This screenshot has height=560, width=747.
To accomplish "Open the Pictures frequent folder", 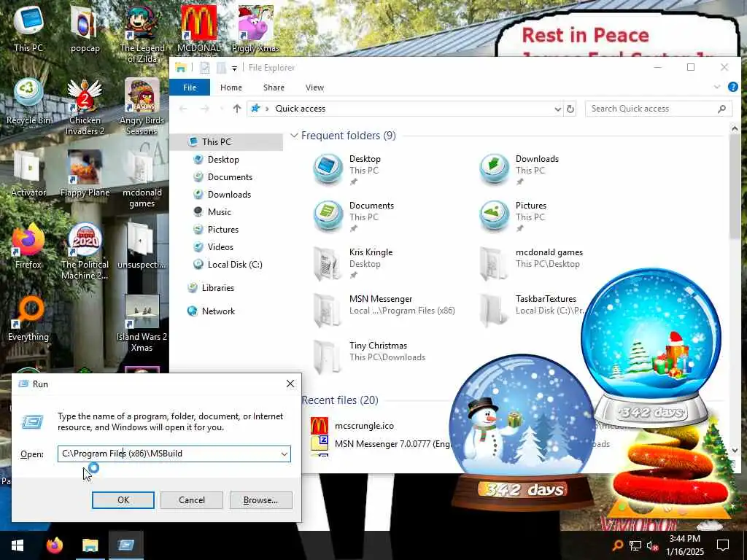I will [x=514, y=216].
